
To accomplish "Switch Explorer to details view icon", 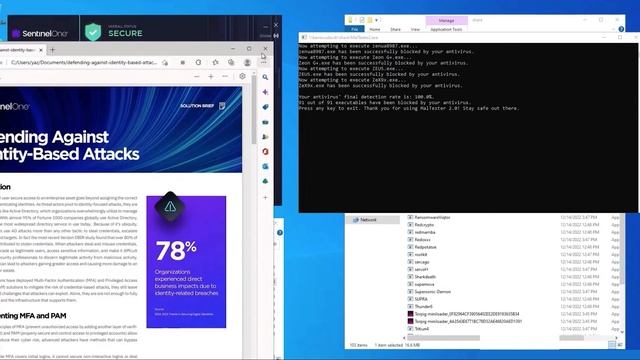I will 611,345.
